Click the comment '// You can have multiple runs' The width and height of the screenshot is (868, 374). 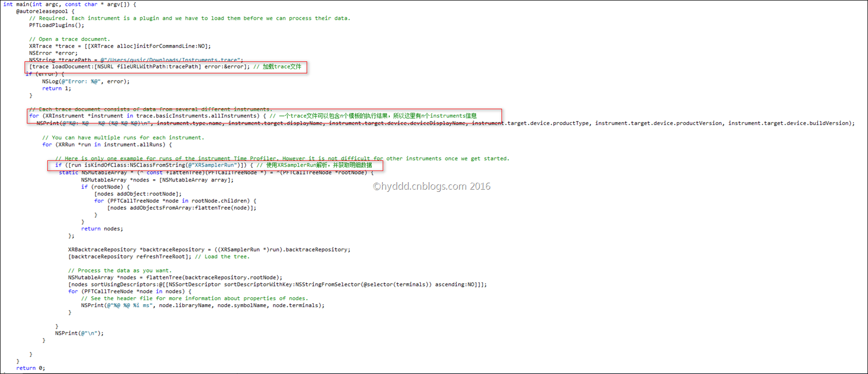pyautogui.click(x=123, y=137)
